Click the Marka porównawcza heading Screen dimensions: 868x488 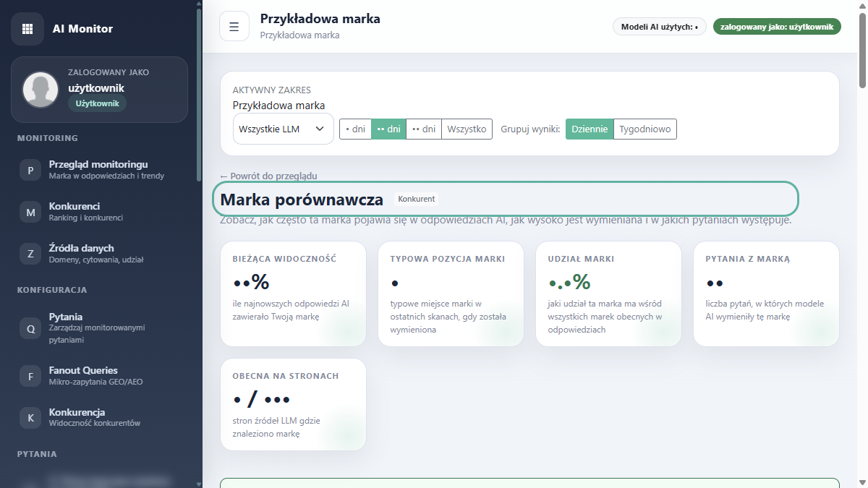(x=302, y=200)
